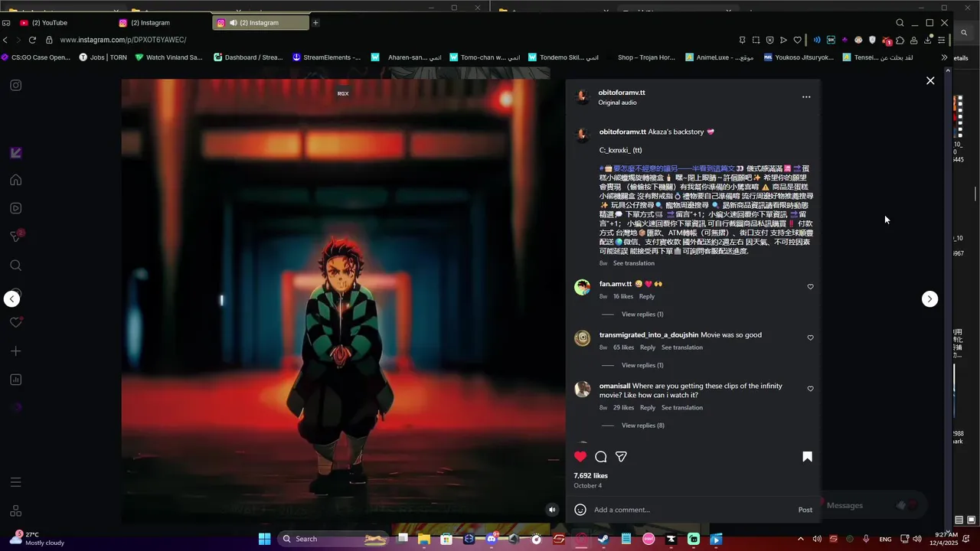Open Search in the Instagram sidebar
The image size is (980, 551).
[x=15, y=266]
